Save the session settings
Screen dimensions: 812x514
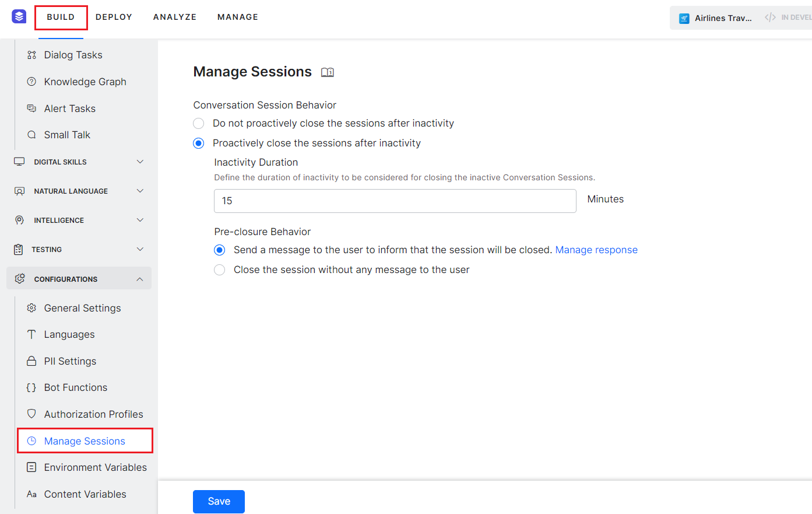pyautogui.click(x=219, y=501)
